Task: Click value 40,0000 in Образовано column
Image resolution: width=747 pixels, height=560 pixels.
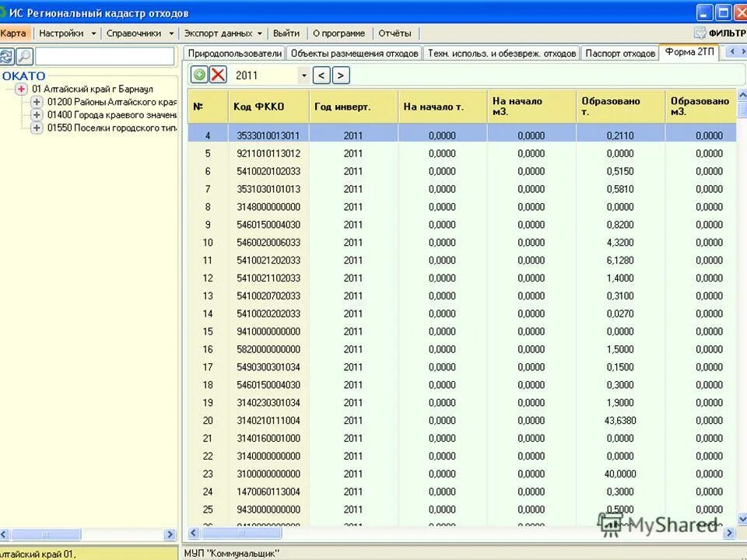Action: pos(620,474)
